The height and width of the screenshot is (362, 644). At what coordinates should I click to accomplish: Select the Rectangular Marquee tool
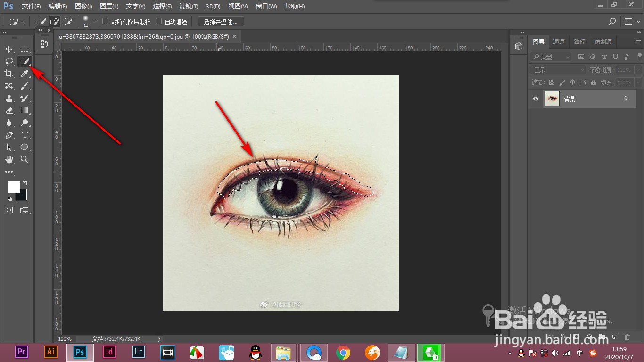(x=25, y=49)
